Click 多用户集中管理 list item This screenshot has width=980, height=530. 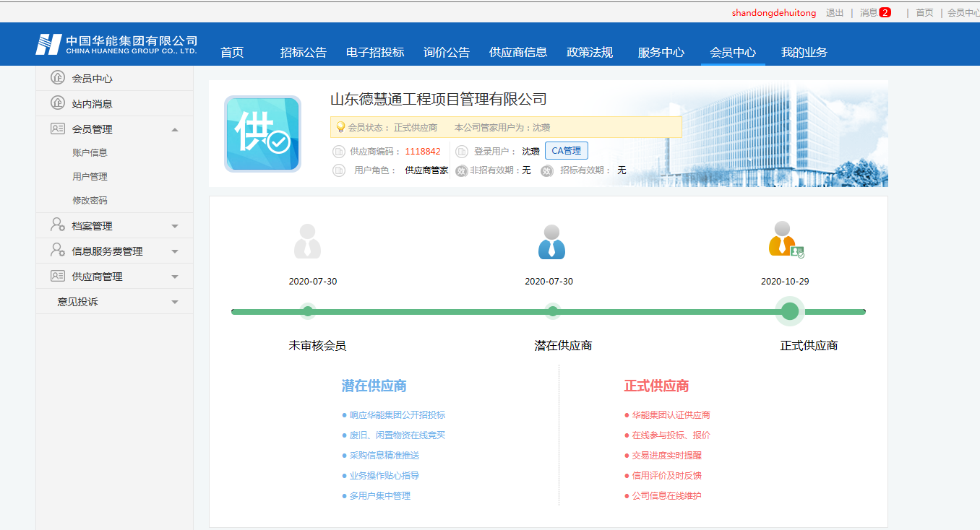click(x=380, y=496)
